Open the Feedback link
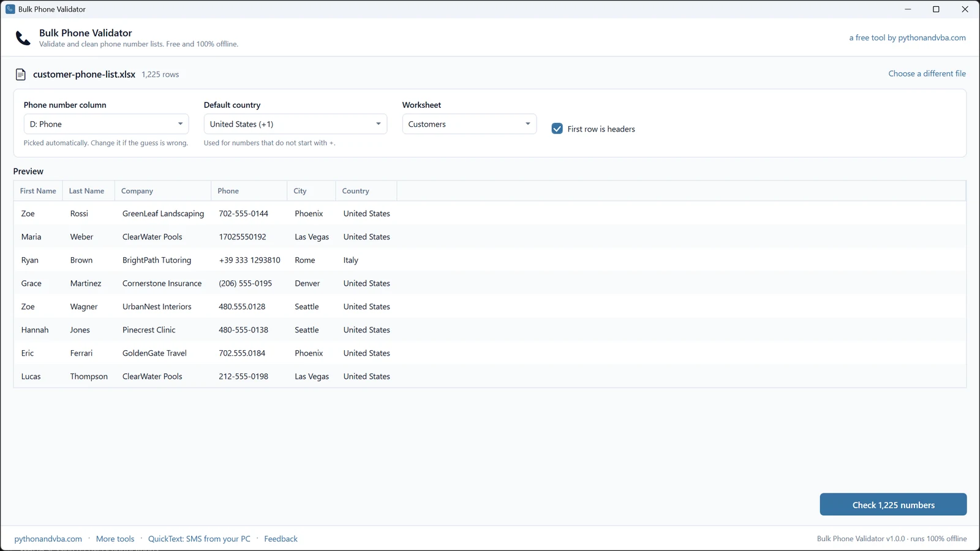This screenshot has width=980, height=551. point(281,539)
